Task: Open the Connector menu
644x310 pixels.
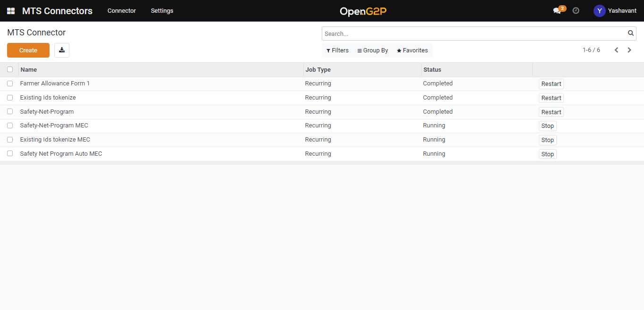Action: 122,11
